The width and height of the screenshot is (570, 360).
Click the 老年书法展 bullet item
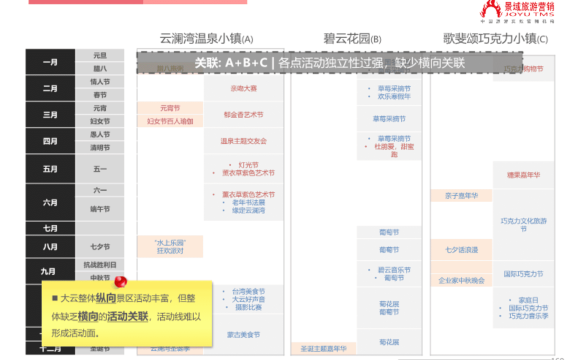click(x=248, y=203)
